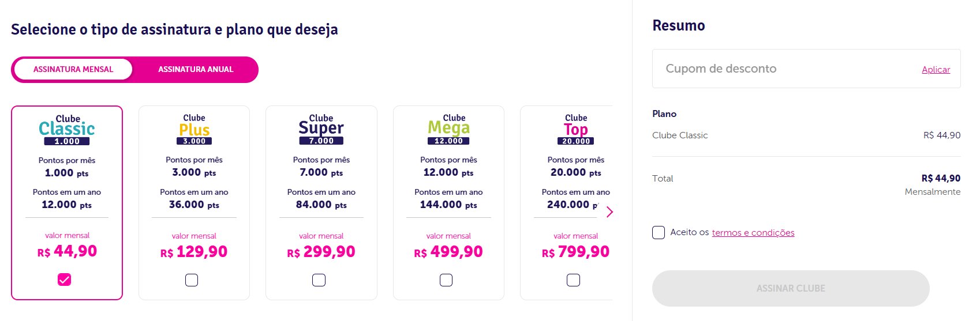The image size is (980, 321).
Task: Open the termos e condições link
Action: pos(753,233)
